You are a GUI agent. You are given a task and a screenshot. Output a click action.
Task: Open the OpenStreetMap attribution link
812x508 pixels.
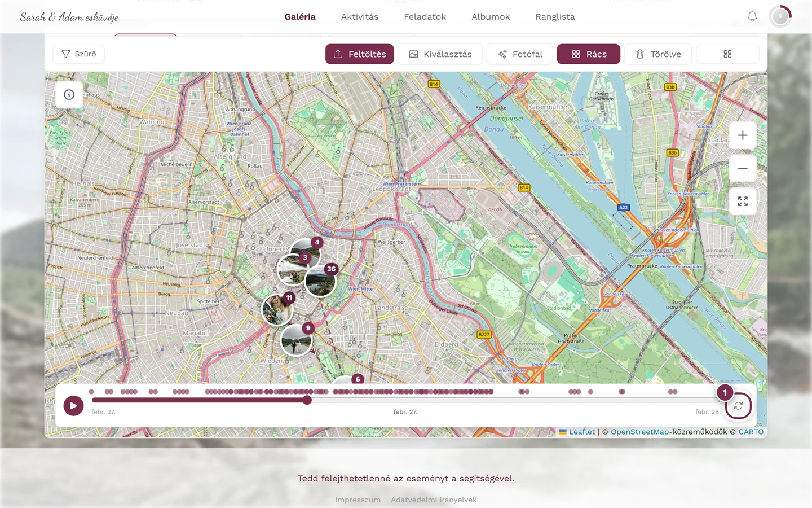639,432
